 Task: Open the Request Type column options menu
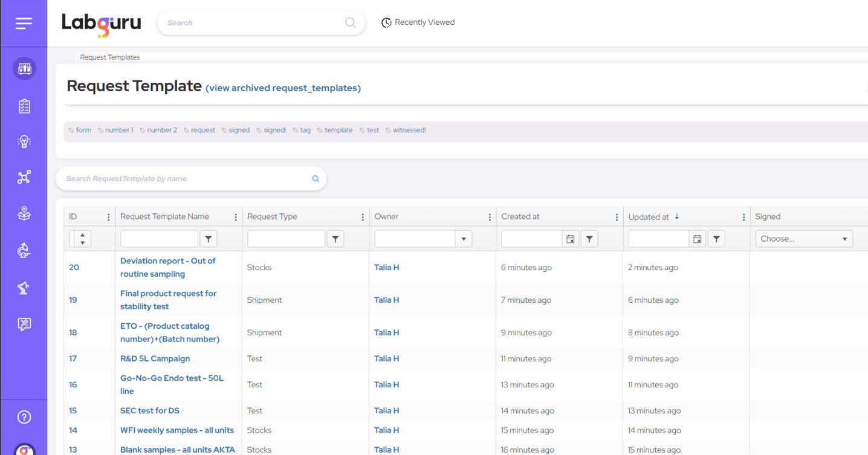pos(362,216)
